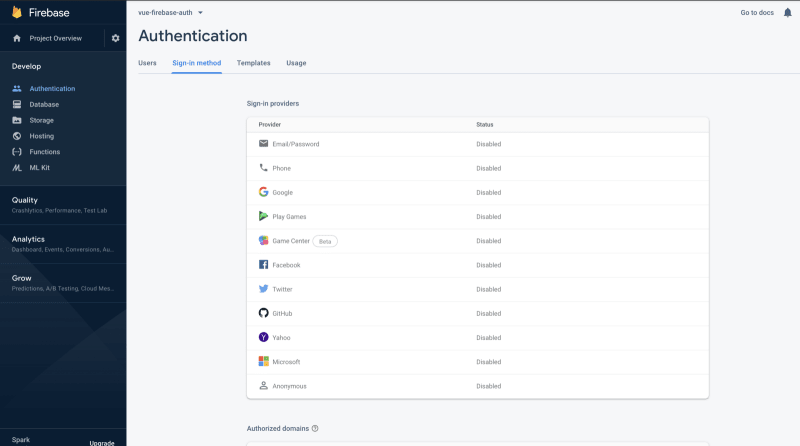Open notifications bell icon
800x446 pixels.
pos(787,13)
